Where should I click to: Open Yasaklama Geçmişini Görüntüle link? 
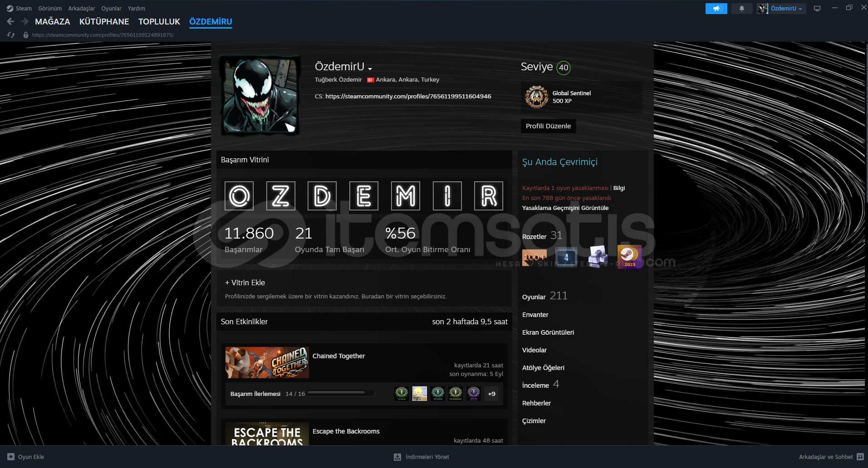tap(565, 208)
